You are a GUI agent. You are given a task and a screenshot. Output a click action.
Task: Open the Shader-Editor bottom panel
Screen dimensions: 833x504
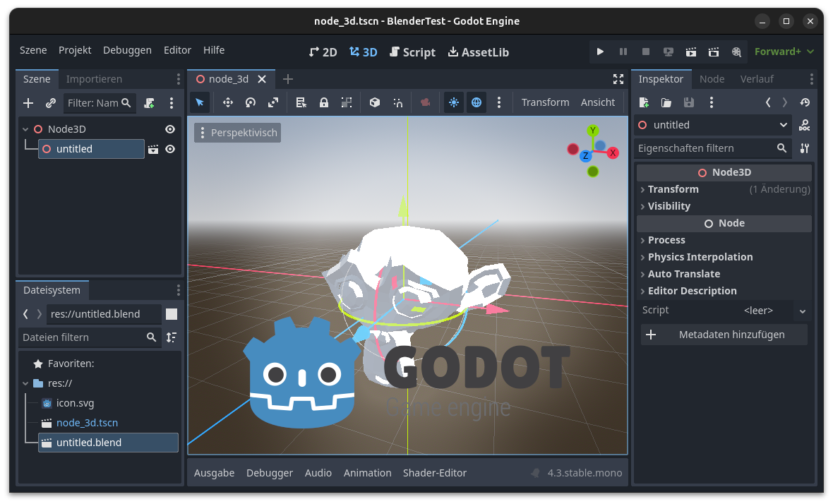[x=434, y=473]
